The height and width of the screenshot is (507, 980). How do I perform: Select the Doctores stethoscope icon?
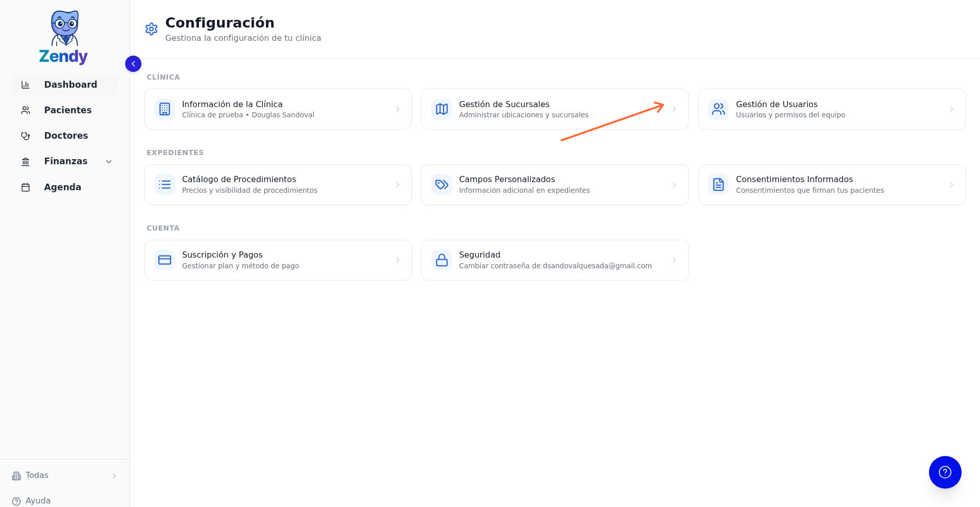pos(26,135)
